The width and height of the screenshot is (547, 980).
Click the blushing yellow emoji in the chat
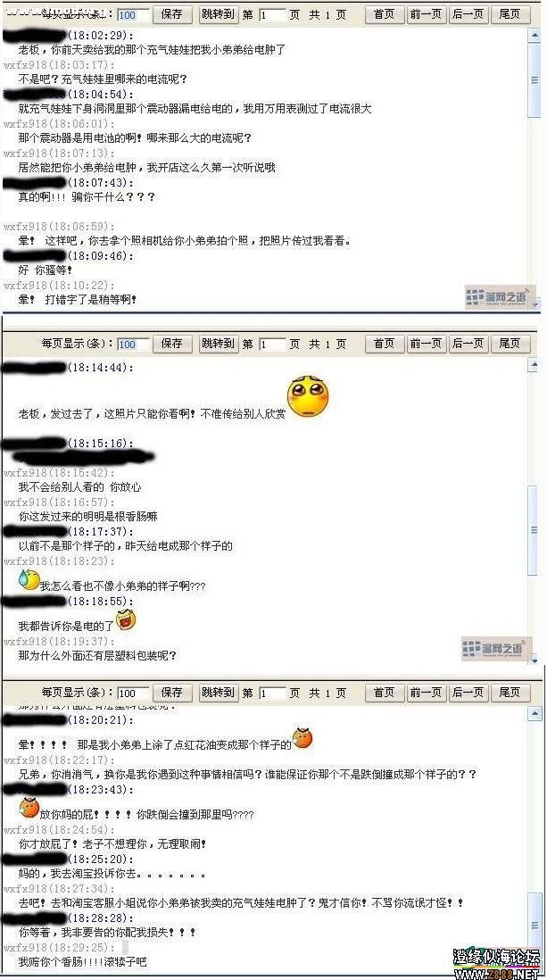coord(308,398)
